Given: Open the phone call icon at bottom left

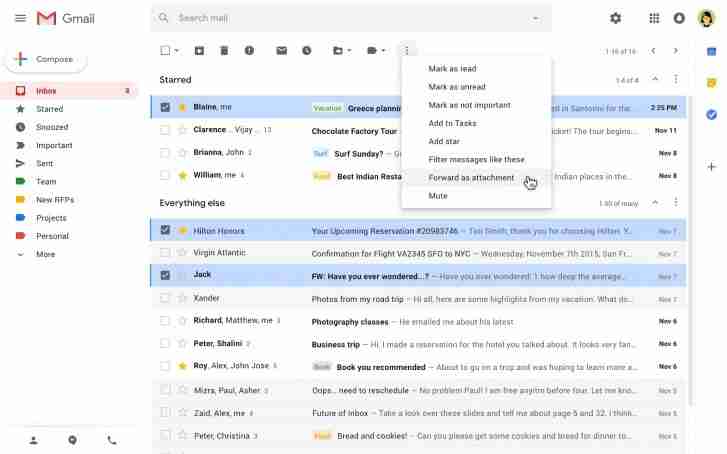Looking at the screenshot, I should point(112,440).
